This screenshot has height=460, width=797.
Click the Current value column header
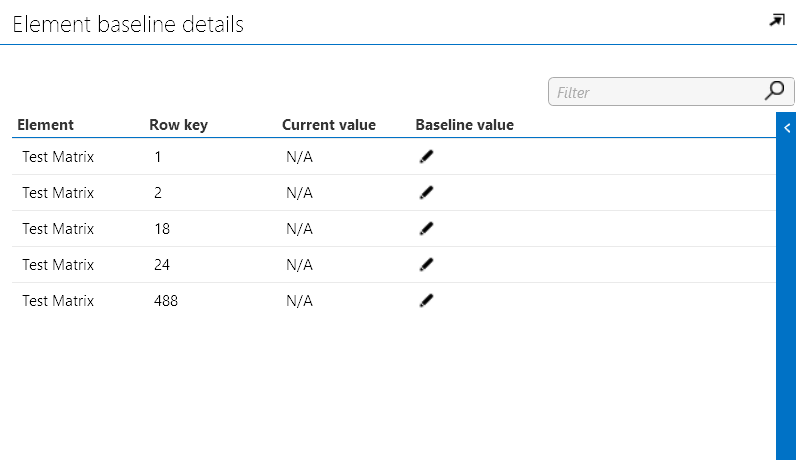pos(328,125)
